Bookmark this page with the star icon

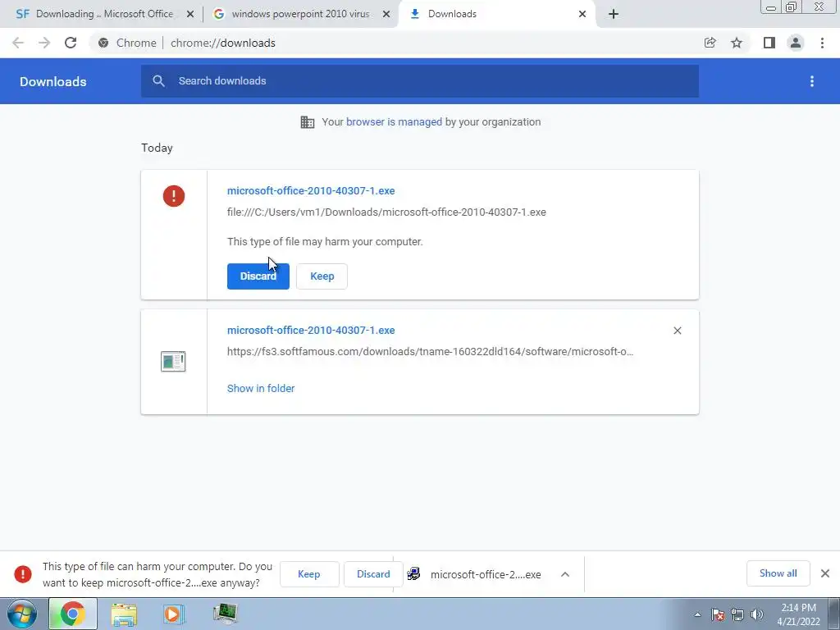737,43
